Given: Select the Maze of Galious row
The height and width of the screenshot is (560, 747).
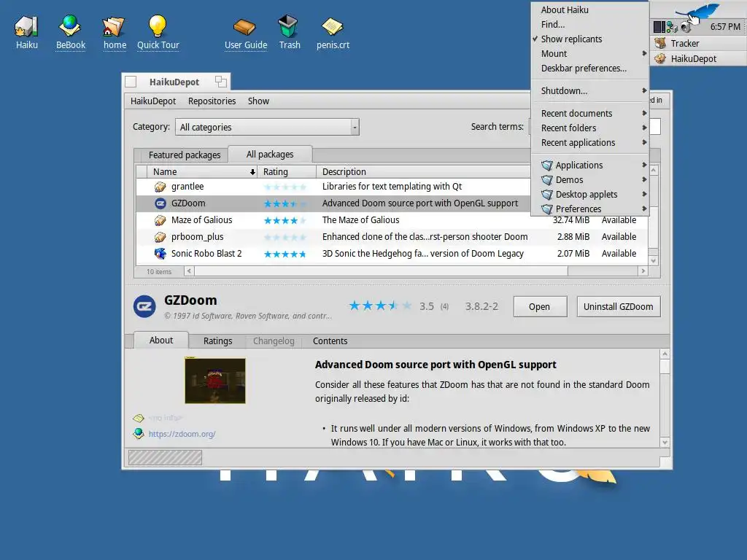Looking at the screenshot, I should pos(392,220).
